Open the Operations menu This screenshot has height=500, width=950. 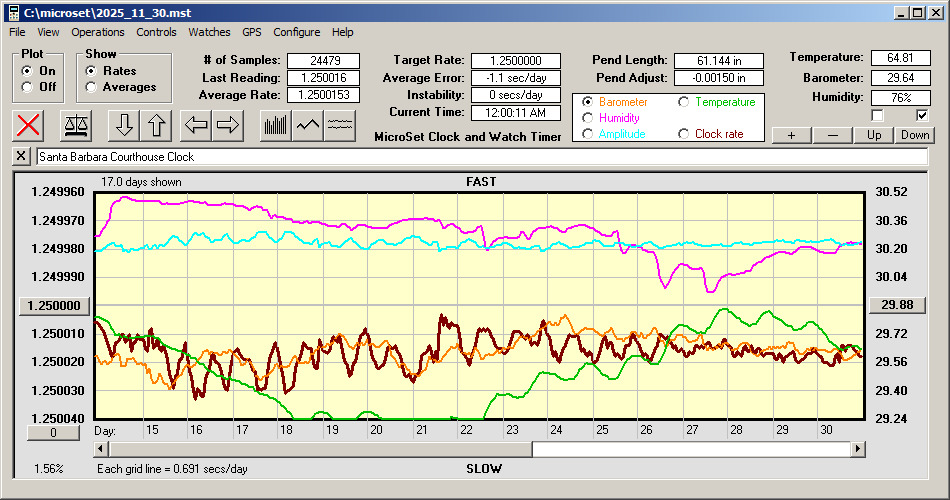pyautogui.click(x=98, y=32)
